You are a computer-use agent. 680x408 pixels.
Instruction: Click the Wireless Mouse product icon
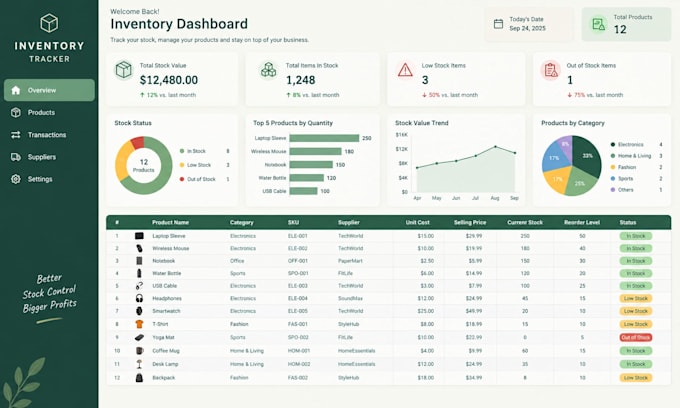click(x=139, y=248)
